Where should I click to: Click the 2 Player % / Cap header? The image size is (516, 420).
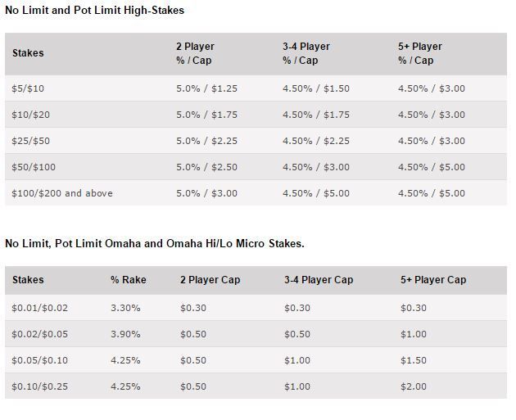[x=195, y=53]
